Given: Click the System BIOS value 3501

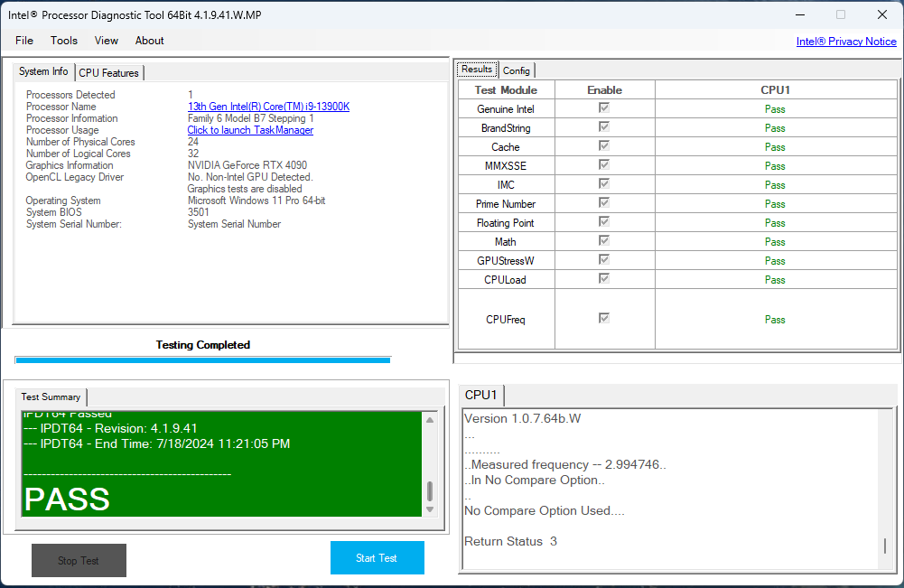Looking at the screenshot, I should click(199, 212).
